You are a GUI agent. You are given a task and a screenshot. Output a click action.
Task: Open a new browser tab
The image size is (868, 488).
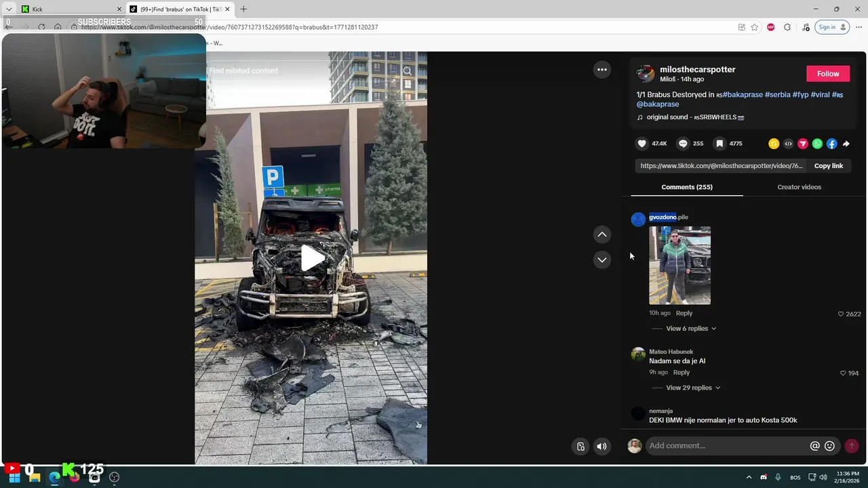[x=243, y=9]
